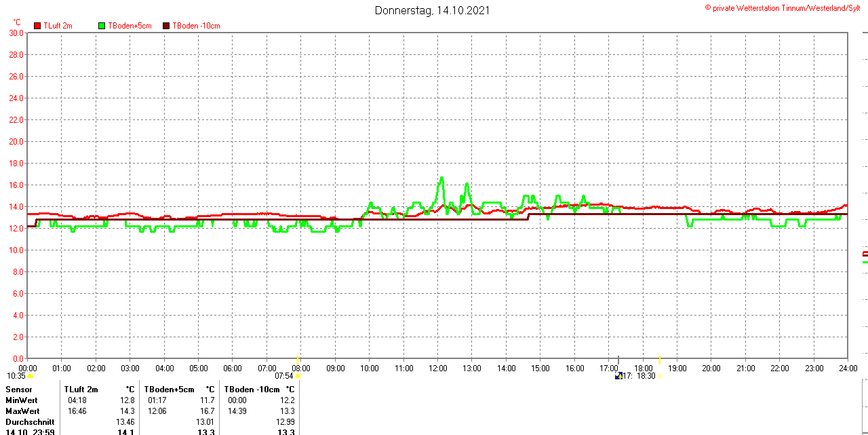This screenshot has width=868, height=435.
Task: Click the small sunset icon after 18:30
Action: coord(659,376)
